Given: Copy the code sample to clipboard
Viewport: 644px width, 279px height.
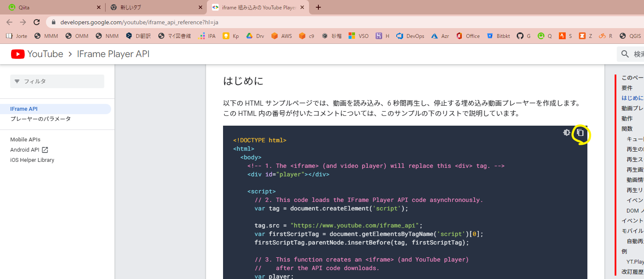Looking at the screenshot, I should click(x=580, y=132).
